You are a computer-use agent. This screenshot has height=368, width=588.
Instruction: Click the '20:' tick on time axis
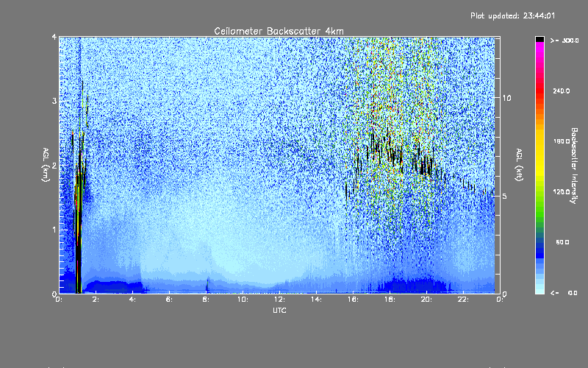coord(426,300)
